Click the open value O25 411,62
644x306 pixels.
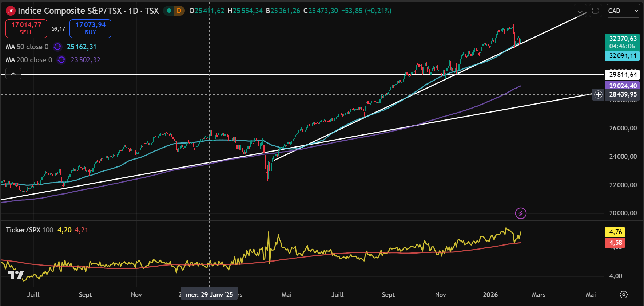tap(207, 11)
